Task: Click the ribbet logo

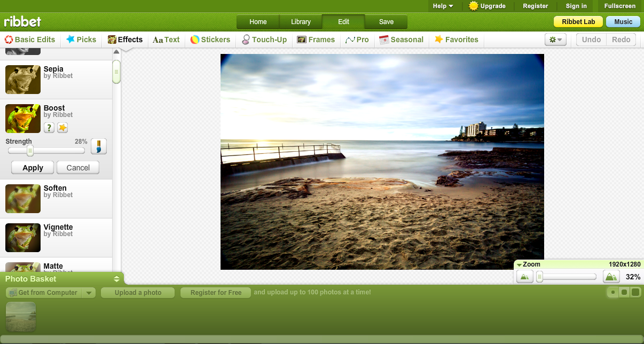Action: 22,22
